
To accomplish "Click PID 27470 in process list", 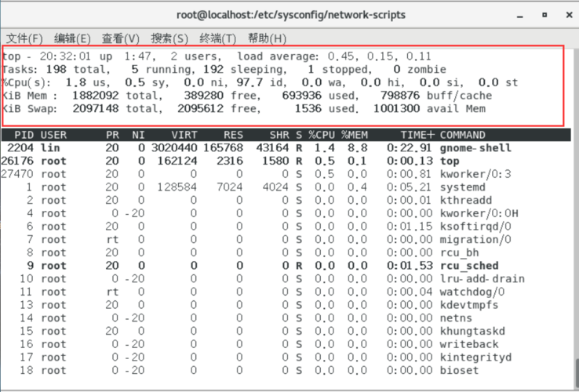I will click(17, 174).
